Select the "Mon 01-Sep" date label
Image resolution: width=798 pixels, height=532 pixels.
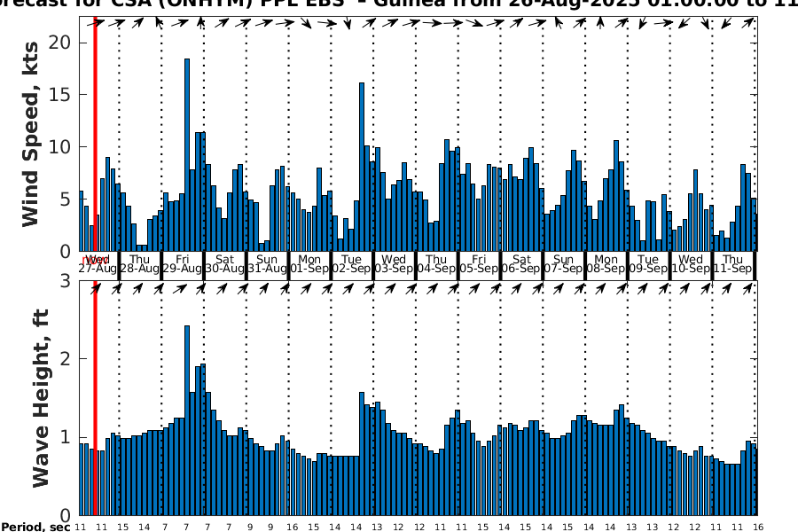point(309,264)
